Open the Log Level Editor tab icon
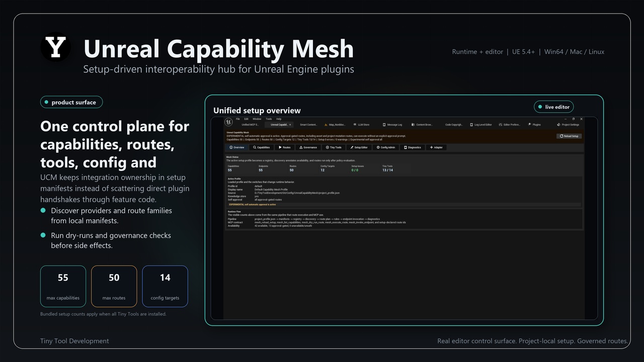The image size is (644, 362). pyautogui.click(x=471, y=125)
